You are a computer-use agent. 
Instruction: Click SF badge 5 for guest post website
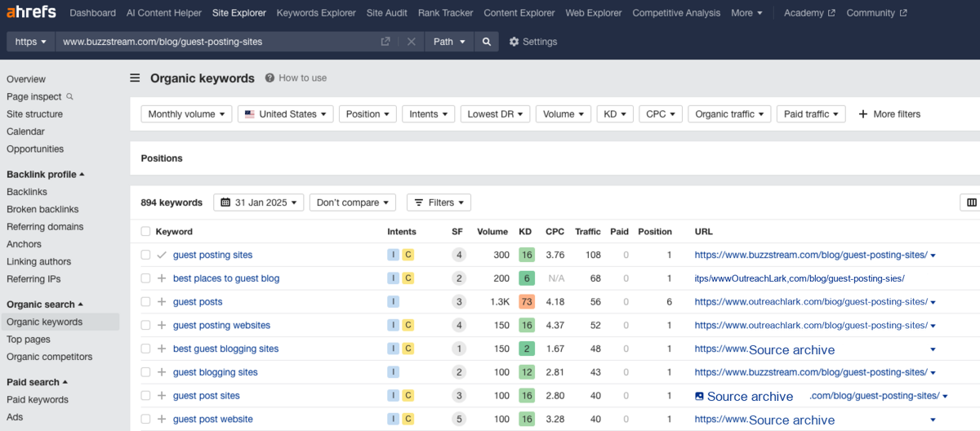pos(459,420)
